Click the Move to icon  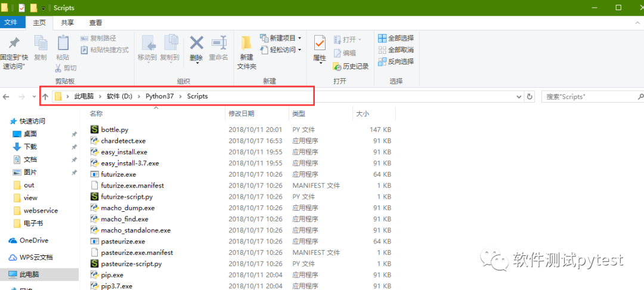pos(147,43)
